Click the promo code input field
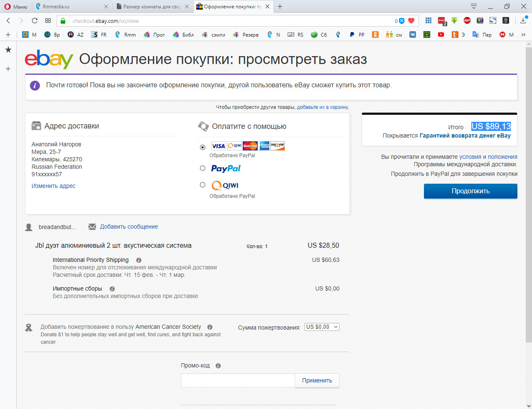532x409 pixels. pyautogui.click(x=238, y=380)
